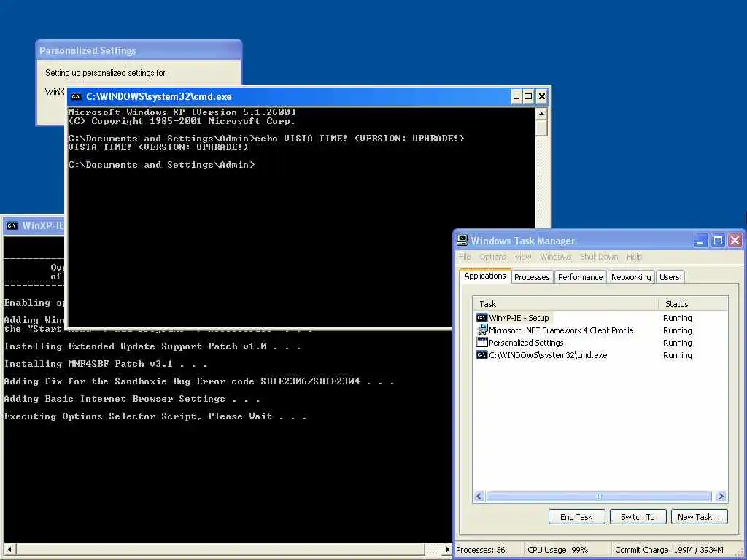Screen dimensions: 747x560
Task: Click the Personalized Settings dialog title bar
Action: tap(139, 50)
